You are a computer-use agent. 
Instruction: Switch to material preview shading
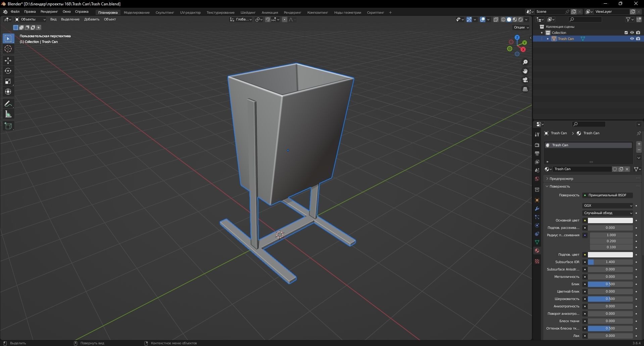click(x=515, y=19)
